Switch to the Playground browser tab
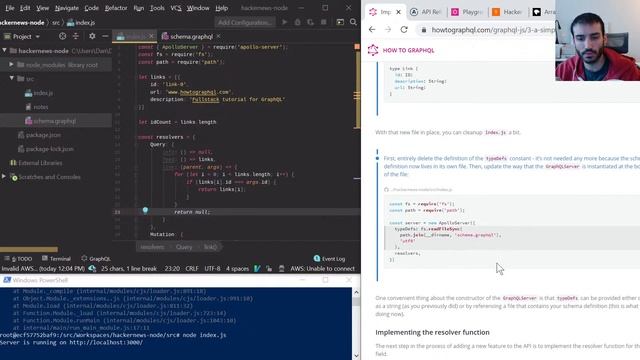The image size is (640, 360). pyautogui.click(x=467, y=12)
